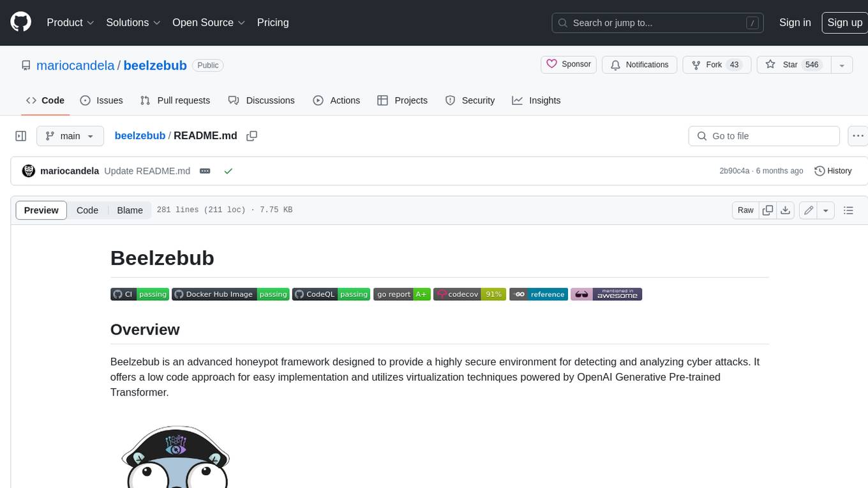
Task: Click the Beelzebub gopher mascot image
Action: pyautogui.click(x=176, y=457)
